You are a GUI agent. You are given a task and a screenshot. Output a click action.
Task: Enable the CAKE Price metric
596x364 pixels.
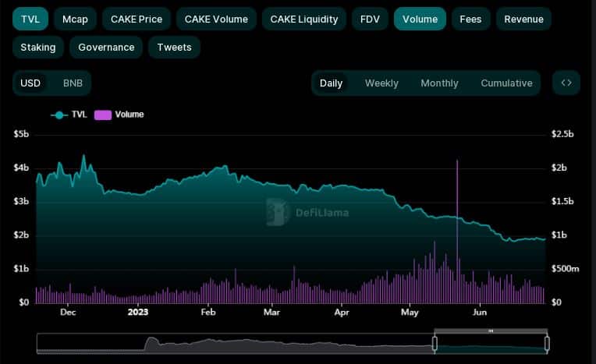click(137, 19)
